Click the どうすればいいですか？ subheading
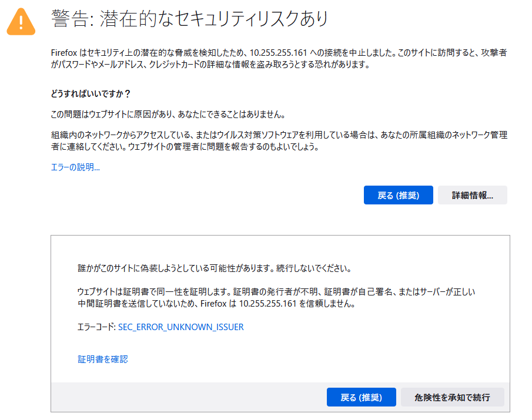 [91, 93]
